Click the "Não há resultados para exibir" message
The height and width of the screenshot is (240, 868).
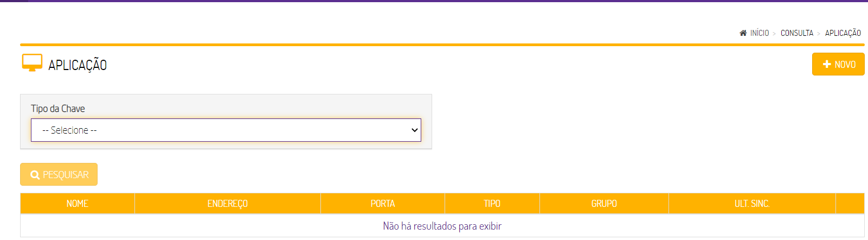point(442,226)
